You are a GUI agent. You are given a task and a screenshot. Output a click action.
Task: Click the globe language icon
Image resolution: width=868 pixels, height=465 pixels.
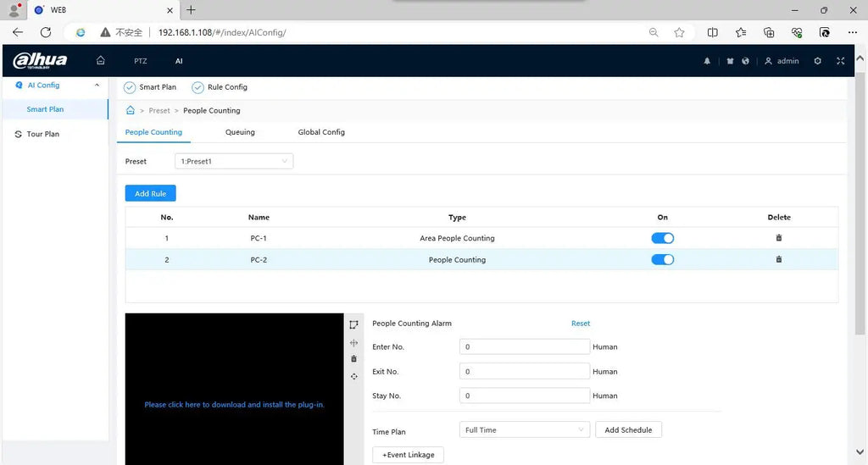tap(745, 61)
